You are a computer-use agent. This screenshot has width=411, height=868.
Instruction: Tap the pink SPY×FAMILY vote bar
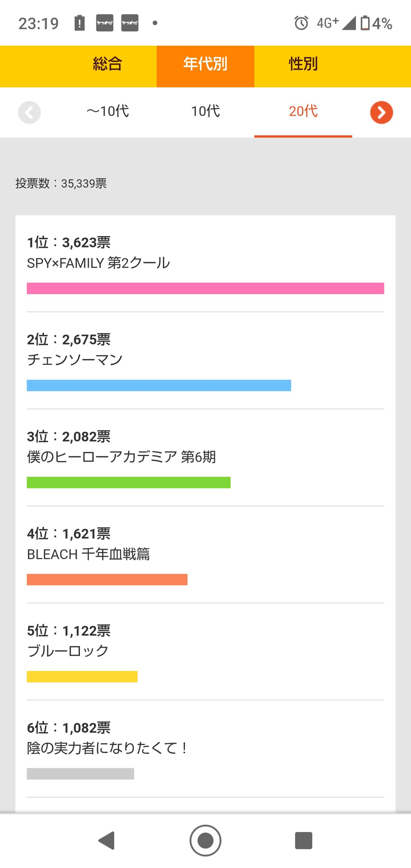coord(205,288)
